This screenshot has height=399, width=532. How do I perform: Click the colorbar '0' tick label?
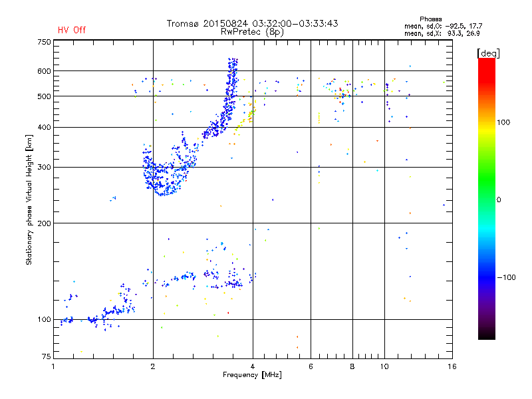tap(499, 199)
